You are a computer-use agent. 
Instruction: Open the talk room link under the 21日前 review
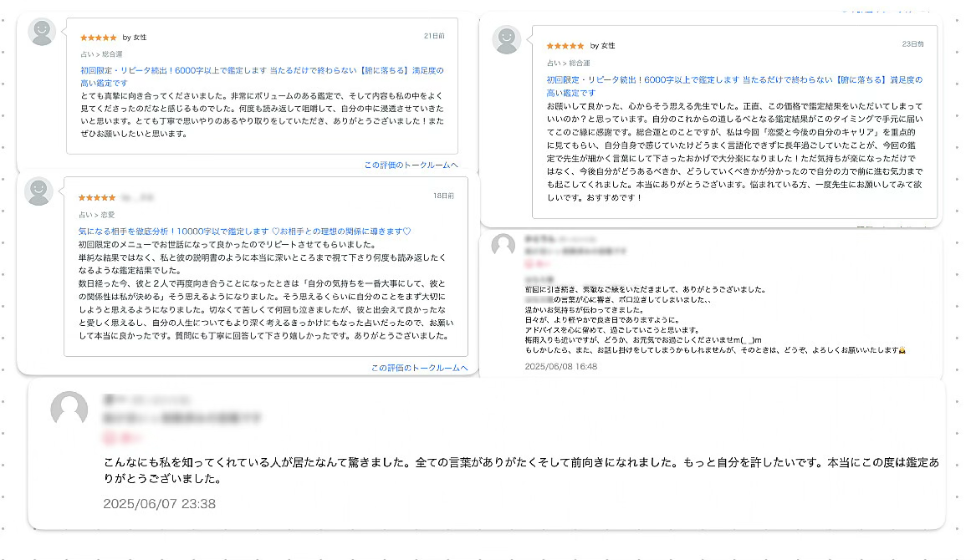coord(411,165)
